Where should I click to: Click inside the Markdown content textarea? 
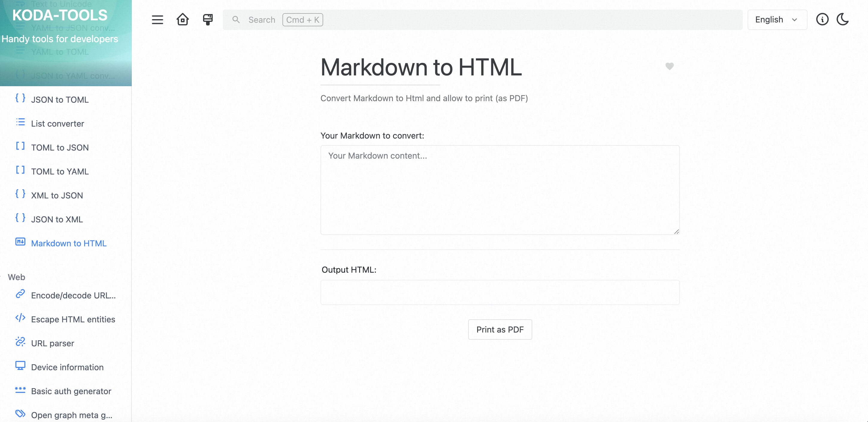pos(500,190)
